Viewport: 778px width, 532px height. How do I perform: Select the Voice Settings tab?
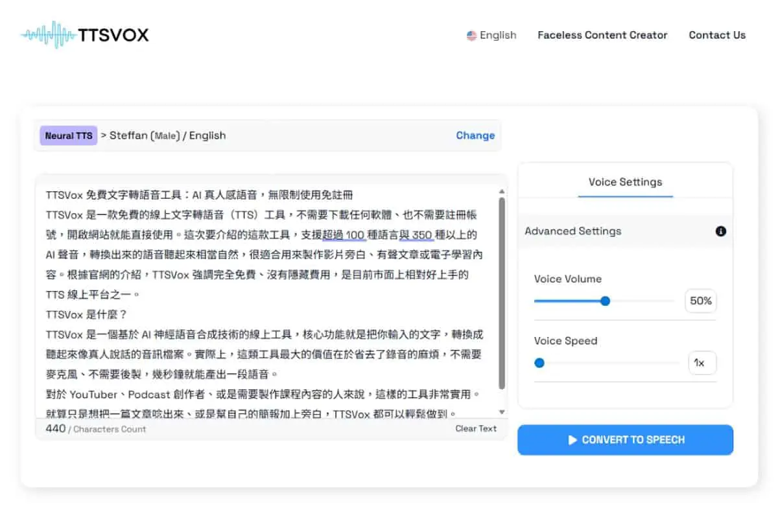[x=625, y=182]
